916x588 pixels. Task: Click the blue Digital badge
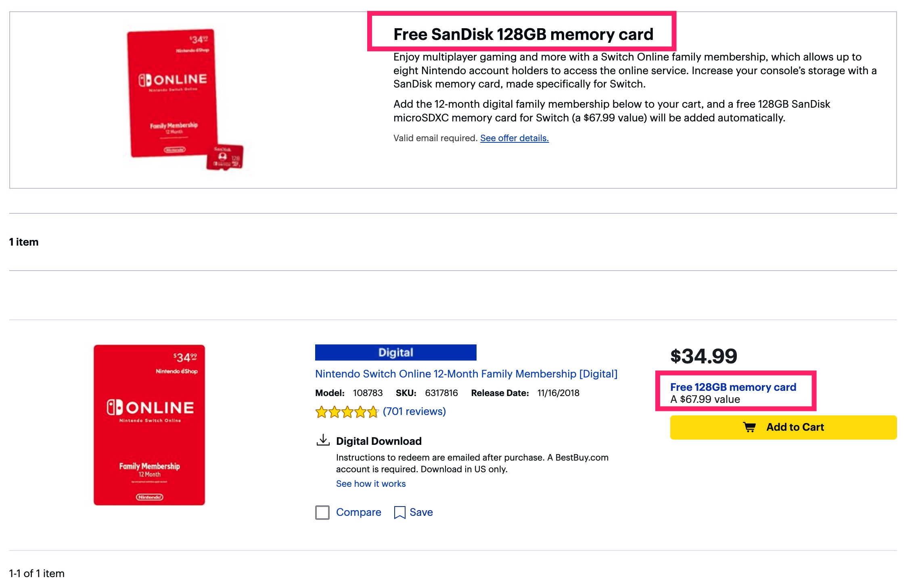coord(395,352)
